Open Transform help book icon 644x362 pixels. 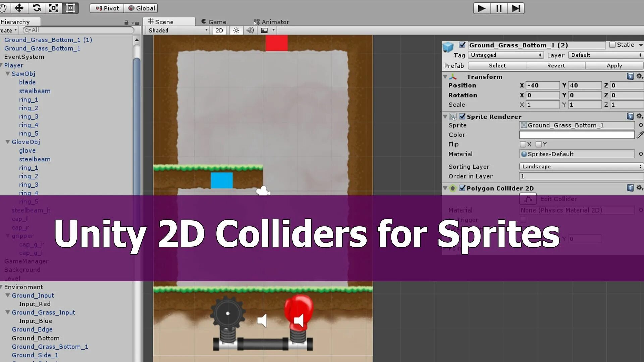click(x=630, y=76)
